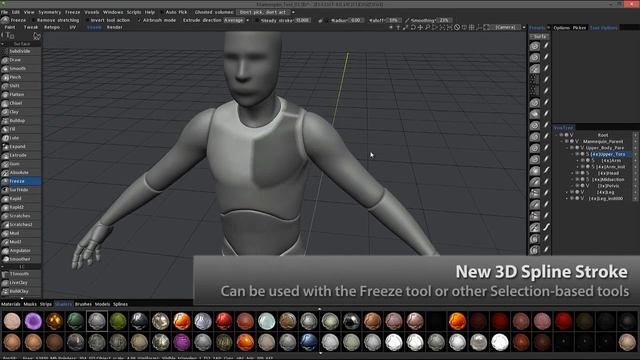The width and height of the screenshot is (640, 360).
Task: Toggle visibility of the [3x]Pelvis layer
Action: pos(577,186)
